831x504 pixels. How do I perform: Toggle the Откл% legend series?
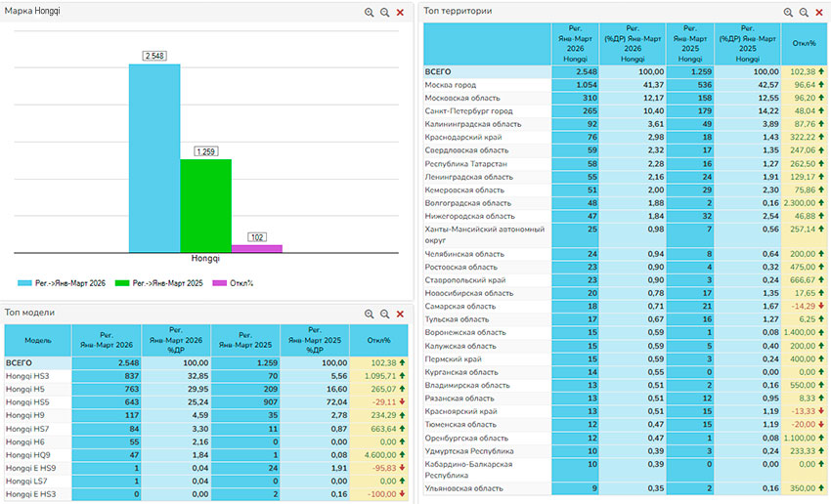(x=235, y=283)
